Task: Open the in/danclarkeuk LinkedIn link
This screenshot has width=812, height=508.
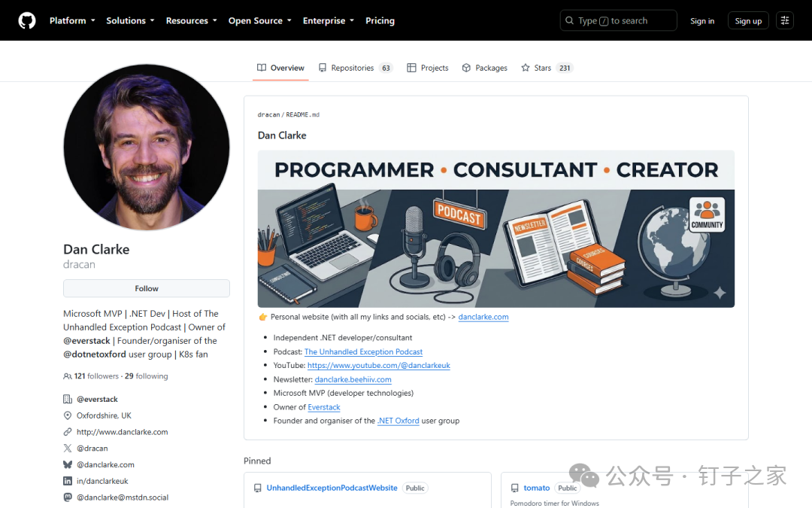Action: (102, 481)
